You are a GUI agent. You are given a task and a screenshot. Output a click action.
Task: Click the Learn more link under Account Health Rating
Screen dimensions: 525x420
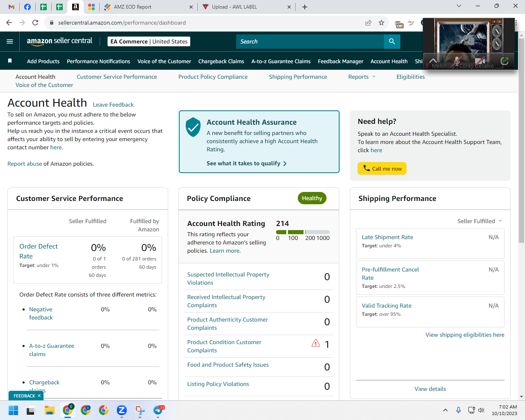pos(225,251)
